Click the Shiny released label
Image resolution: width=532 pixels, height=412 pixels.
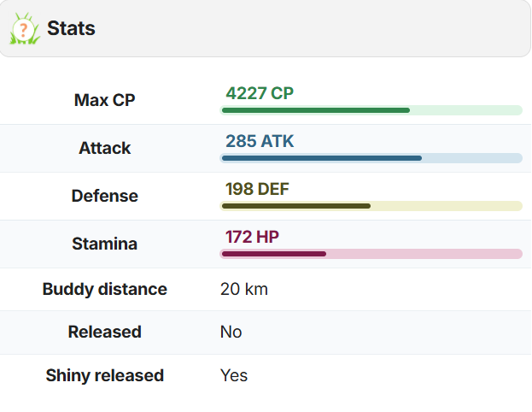[104, 375]
